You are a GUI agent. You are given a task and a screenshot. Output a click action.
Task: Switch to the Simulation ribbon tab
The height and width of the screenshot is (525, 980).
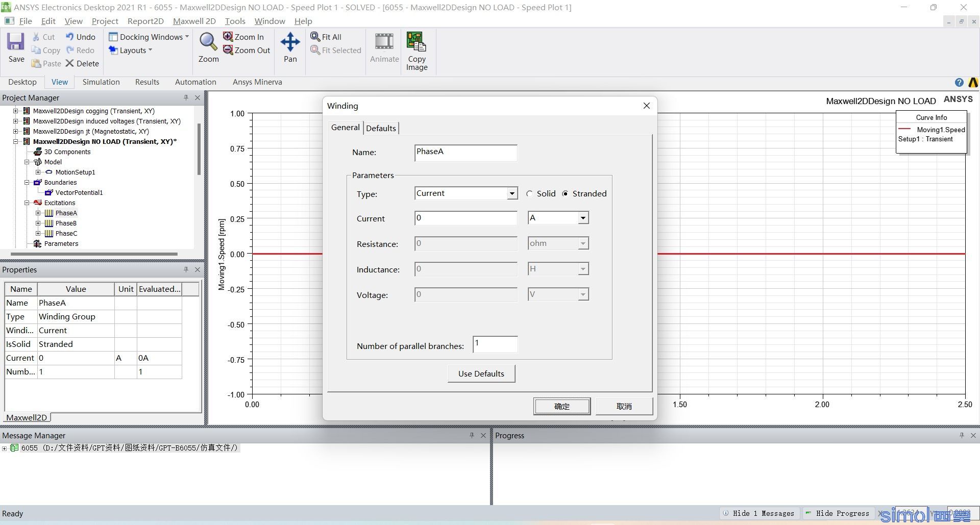(101, 82)
